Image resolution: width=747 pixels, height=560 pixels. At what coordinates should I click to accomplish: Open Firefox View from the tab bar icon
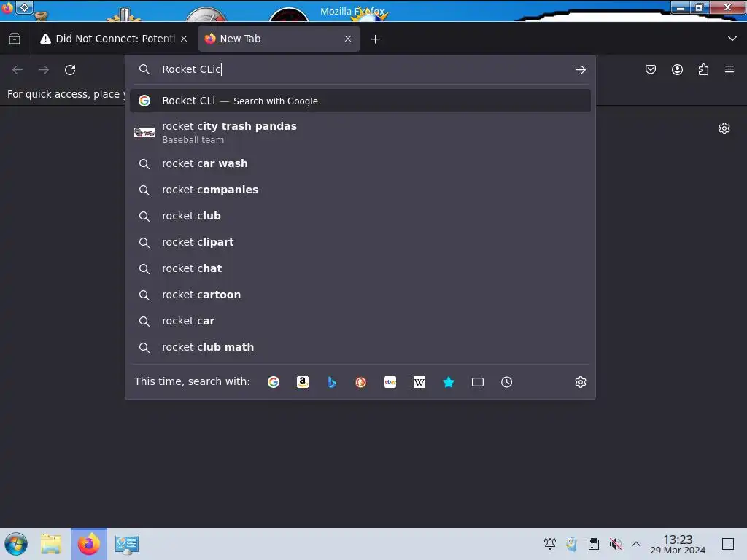coord(15,39)
